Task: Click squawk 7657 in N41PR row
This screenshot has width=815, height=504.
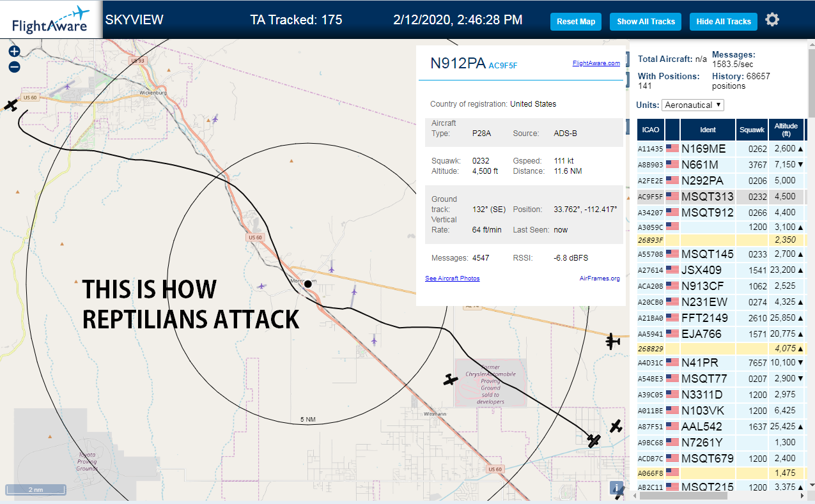Action: 757,363
